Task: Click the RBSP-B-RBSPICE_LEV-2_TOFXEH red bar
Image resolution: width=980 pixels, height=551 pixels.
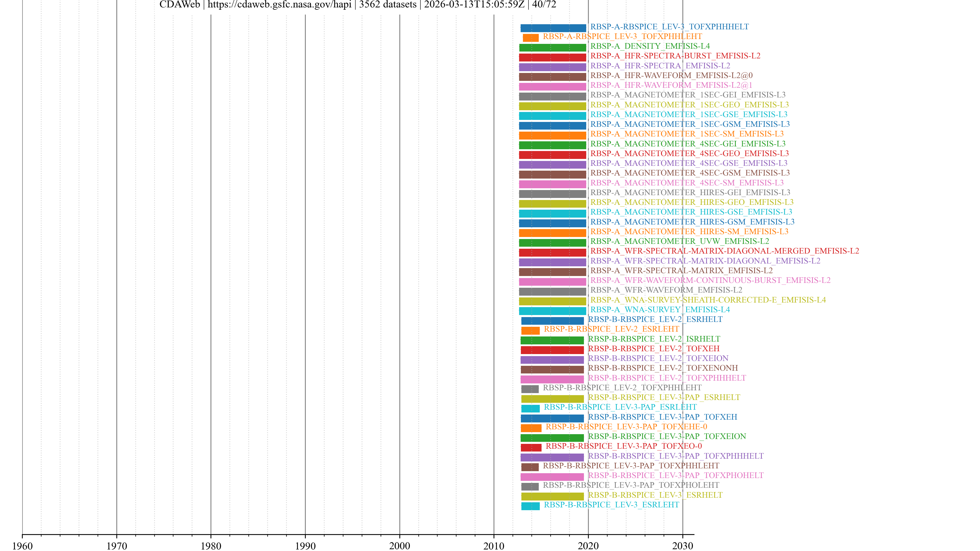Action: [552, 350]
